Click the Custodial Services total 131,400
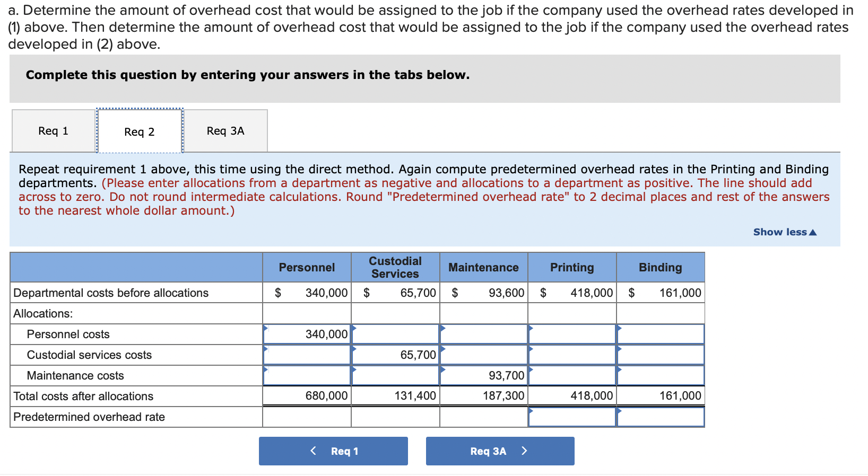The image size is (868, 476). (415, 396)
